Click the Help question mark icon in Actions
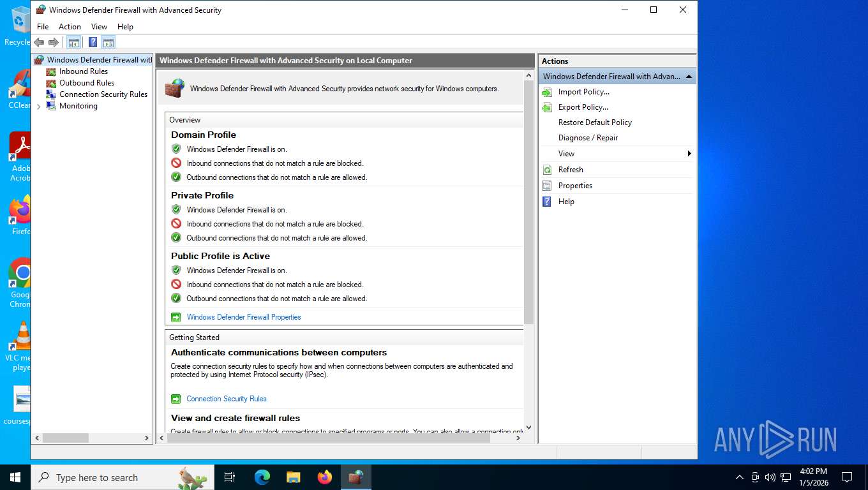Screen dimensions: 868x490 click(x=547, y=202)
